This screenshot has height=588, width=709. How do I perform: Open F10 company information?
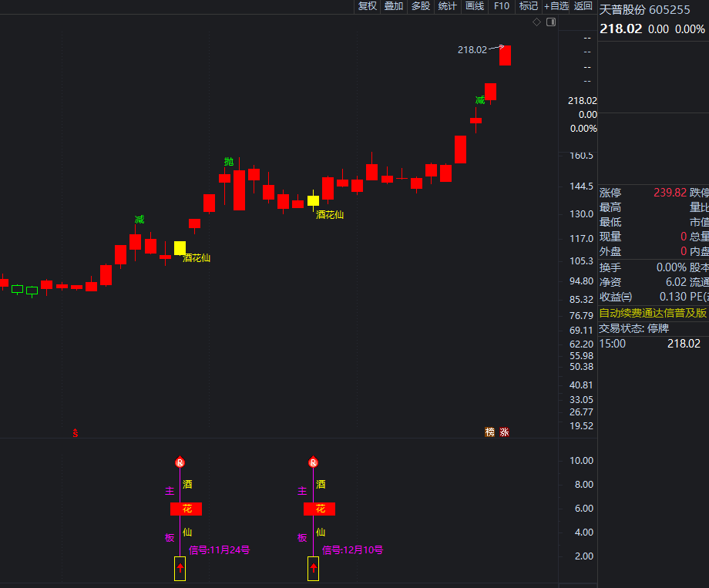(502, 6)
